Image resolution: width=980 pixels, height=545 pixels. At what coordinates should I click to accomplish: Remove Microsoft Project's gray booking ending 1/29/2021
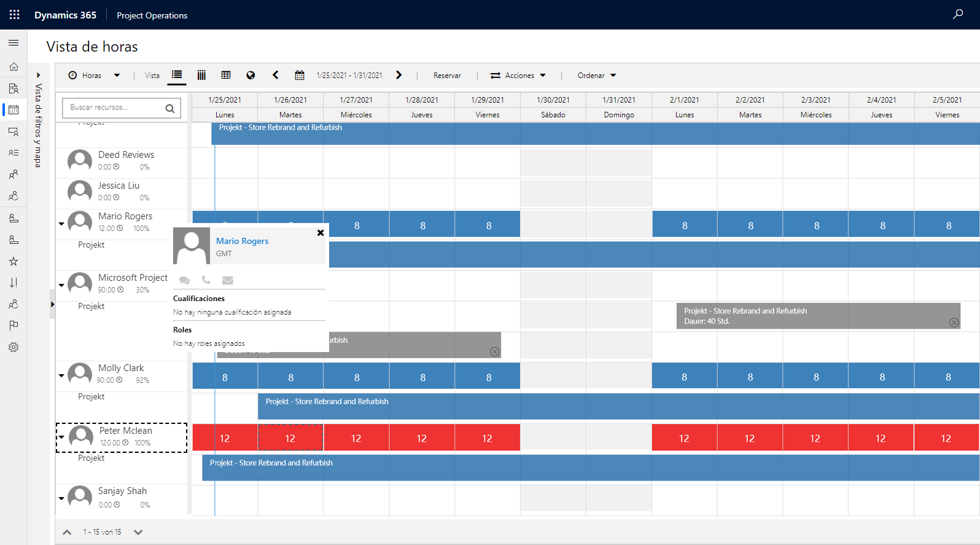point(495,351)
